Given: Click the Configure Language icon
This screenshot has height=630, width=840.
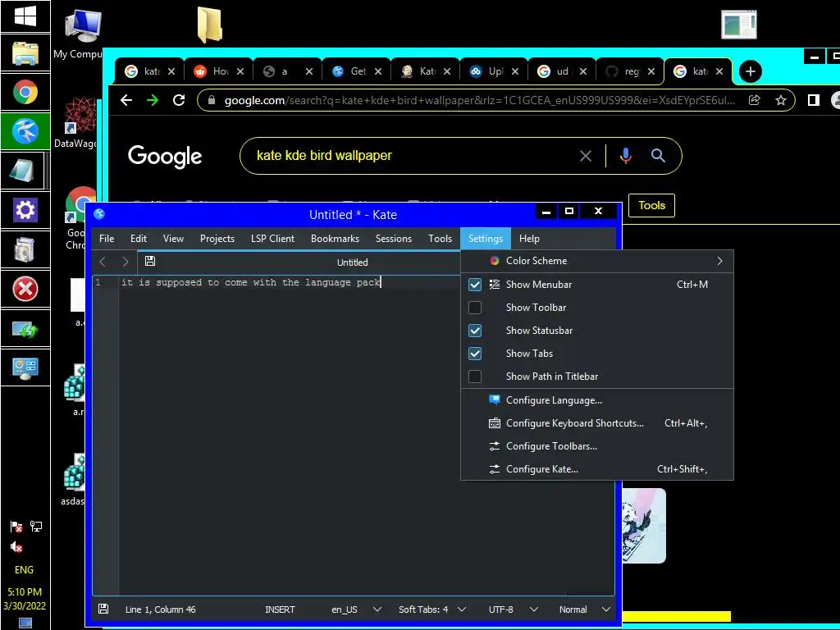Looking at the screenshot, I should [x=495, y=400].
